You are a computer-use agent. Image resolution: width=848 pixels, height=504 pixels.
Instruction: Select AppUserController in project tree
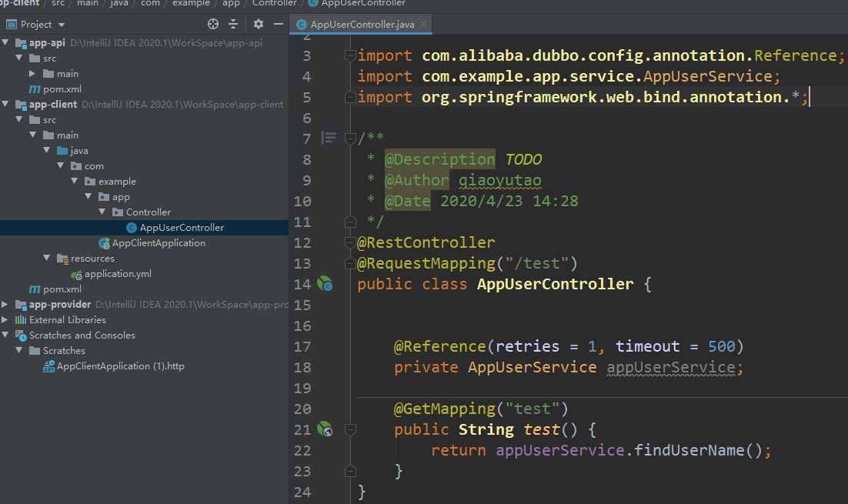coord(182,228)
